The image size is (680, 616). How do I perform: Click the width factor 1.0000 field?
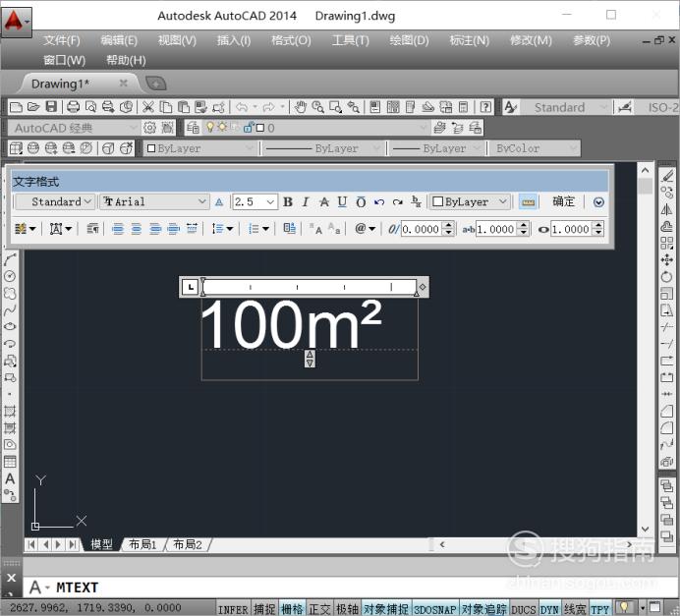[x=572, y=229]
